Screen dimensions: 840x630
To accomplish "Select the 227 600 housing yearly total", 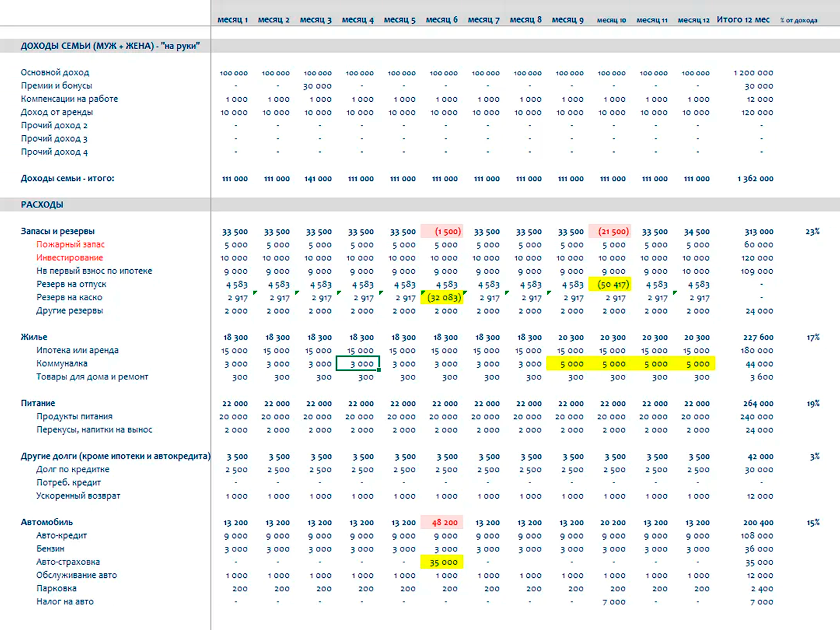I will [x=758, y=337].
